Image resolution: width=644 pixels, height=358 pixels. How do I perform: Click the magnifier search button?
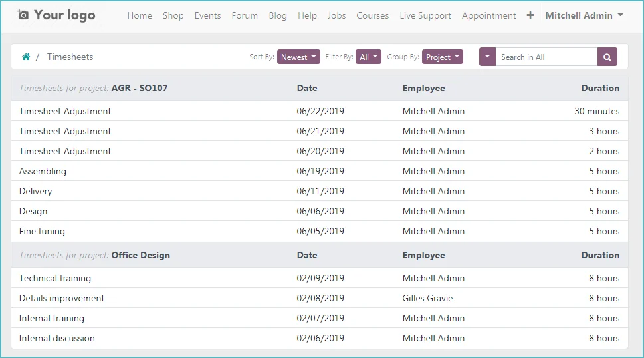coord(607,57)
